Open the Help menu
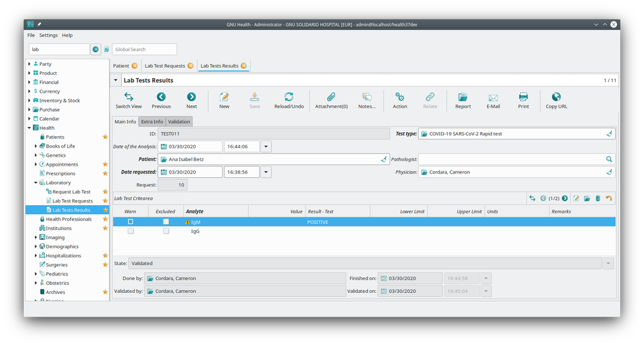 pyautogui.click(x=68, y=35)
